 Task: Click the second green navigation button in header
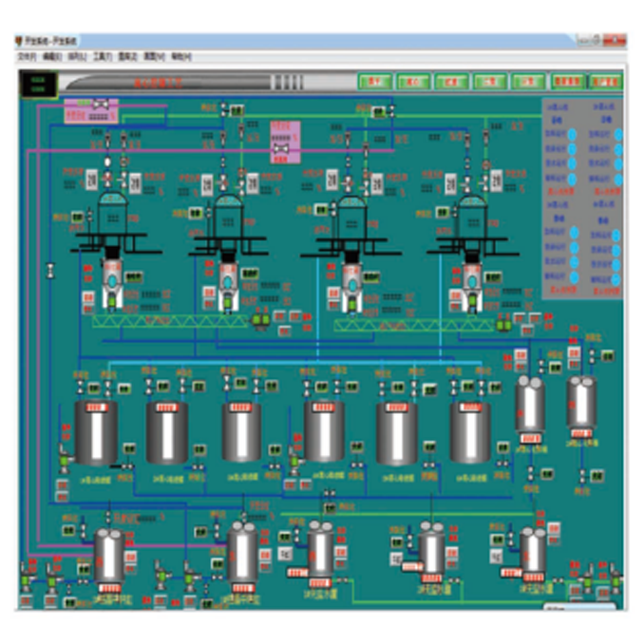pyautogui.click(x=413, y=82)
